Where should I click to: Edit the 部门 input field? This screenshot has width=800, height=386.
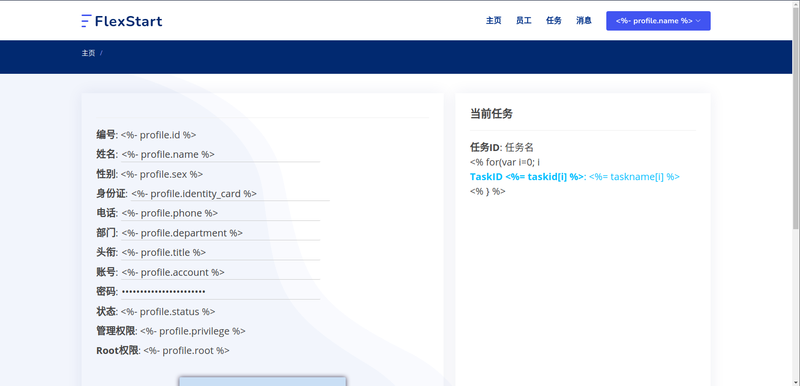[220, 233]
